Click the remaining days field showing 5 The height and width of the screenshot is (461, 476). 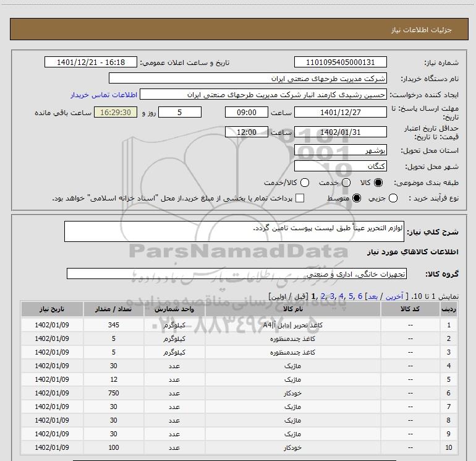pos(180,112)
